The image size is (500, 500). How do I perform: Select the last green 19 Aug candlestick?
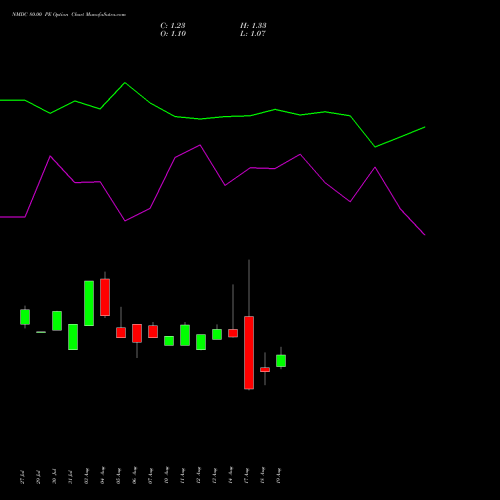281,361
